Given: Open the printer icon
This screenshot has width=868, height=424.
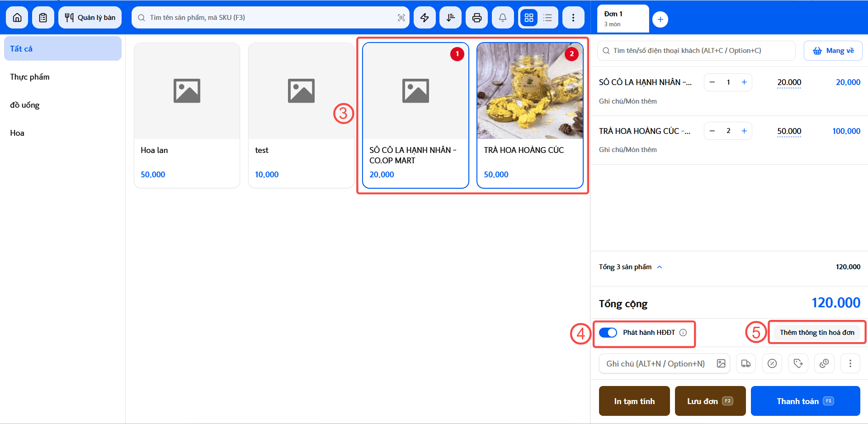Looking at the screenshot, I should [x=477, y=18].
